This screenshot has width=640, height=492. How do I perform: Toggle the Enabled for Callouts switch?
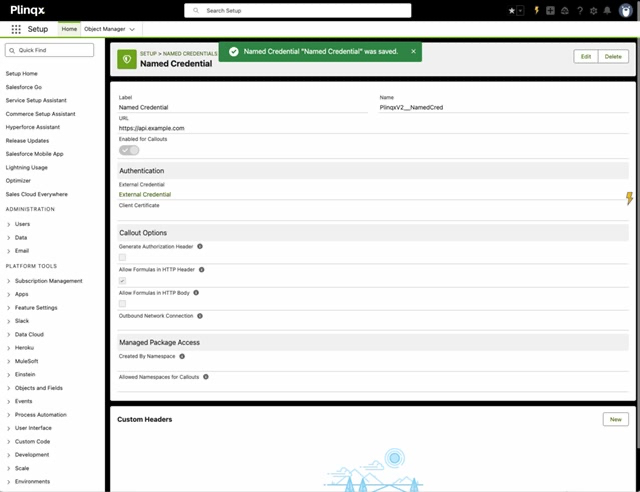pos(129,150)
